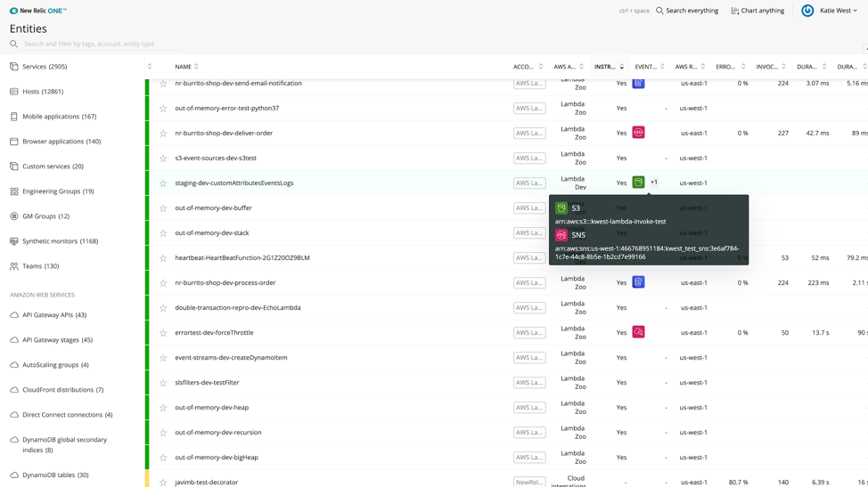The width and height of the screenshot is (868, 487).
Task: Star nr-burrito-shop-dev-deliver-order entity
Action: point(163,134)
